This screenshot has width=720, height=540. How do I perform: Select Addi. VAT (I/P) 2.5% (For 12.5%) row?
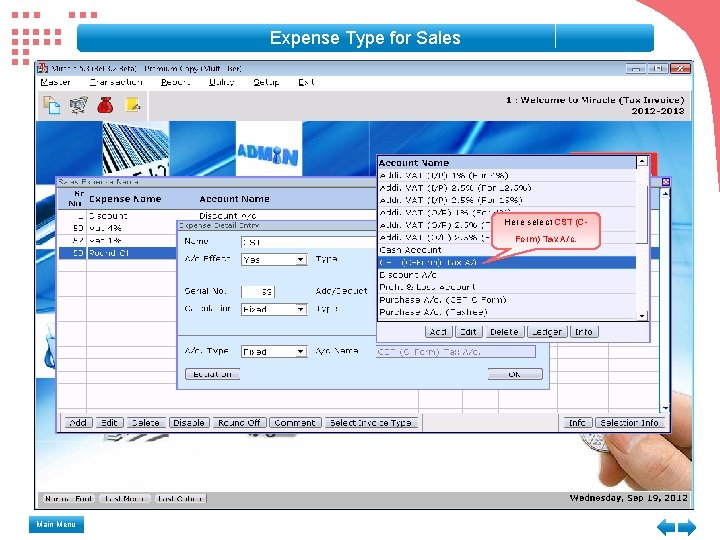[x=506, y=188]
